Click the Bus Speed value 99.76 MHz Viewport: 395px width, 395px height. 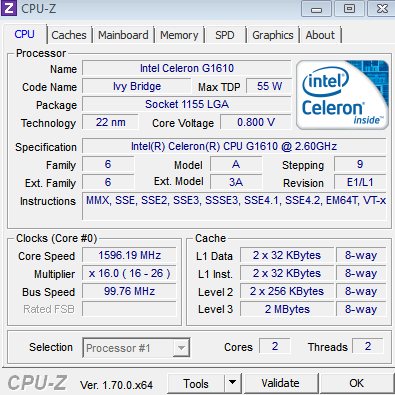click(129, 291)
